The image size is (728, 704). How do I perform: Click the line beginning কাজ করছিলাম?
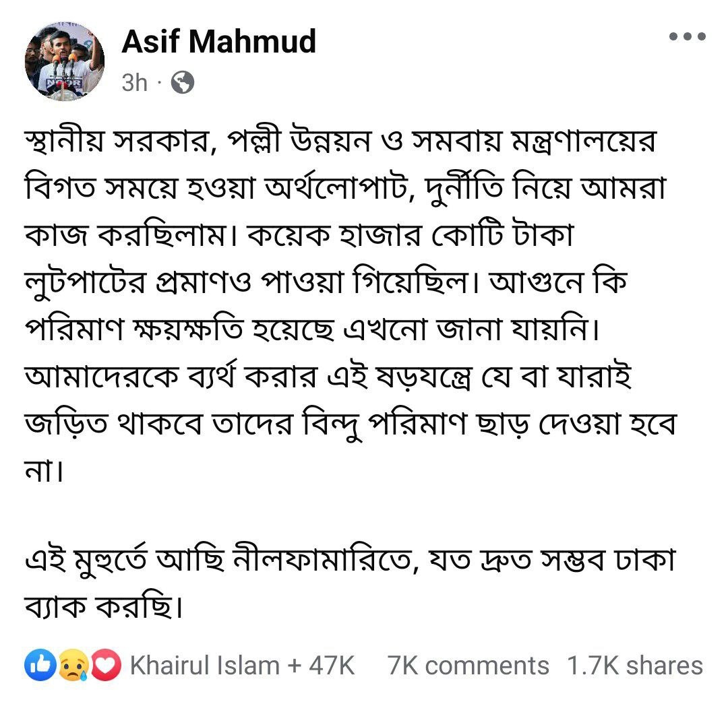coord(299,235)
